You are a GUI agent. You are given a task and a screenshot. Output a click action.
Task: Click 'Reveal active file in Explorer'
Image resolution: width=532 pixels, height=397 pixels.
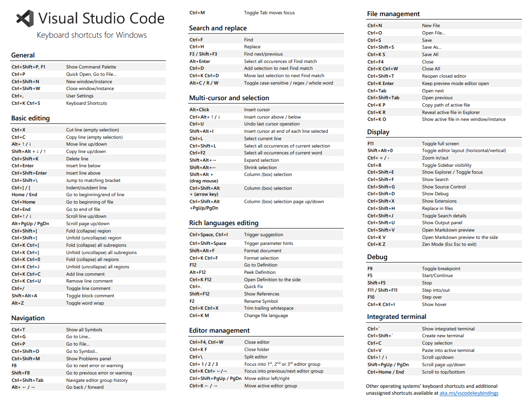click(451, 112)
